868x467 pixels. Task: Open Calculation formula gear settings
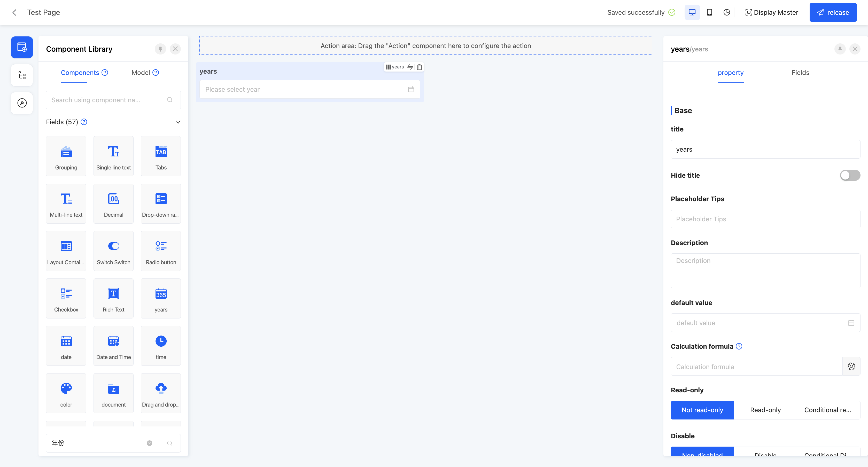(x=851, y=367)
